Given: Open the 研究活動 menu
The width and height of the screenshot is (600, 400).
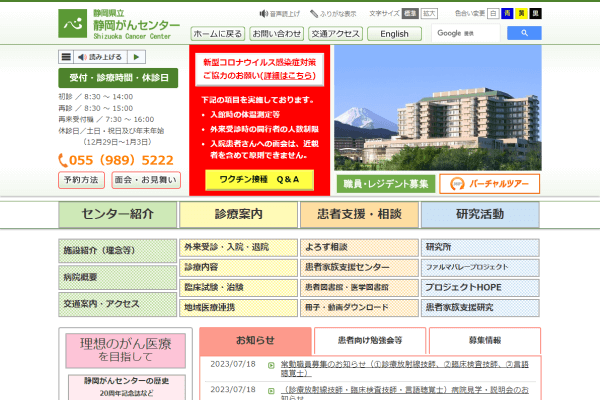Looking at the screenshot, I should (x=480, y=214).
